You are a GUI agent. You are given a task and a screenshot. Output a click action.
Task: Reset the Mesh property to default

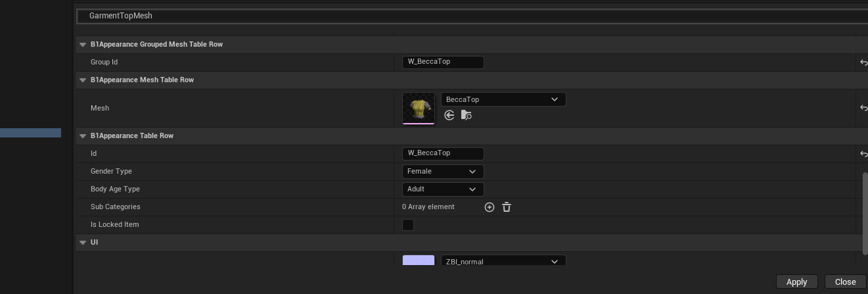tap(863, 109)
